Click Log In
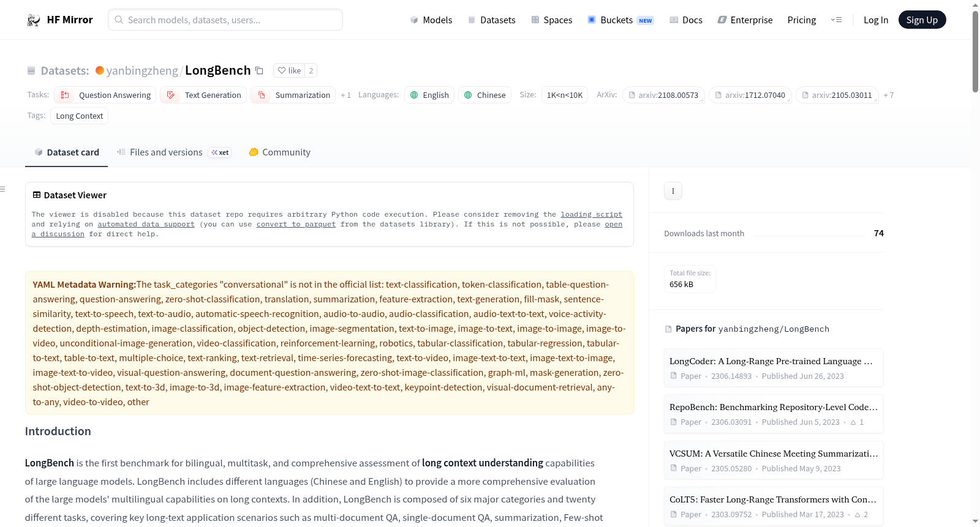The image size is (980, 527). click(876, 20)
